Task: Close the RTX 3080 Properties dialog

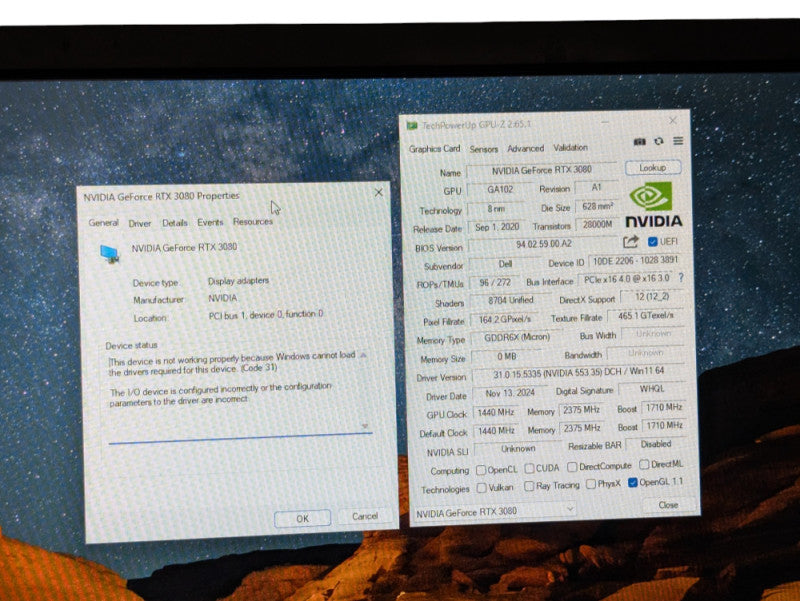Action: tap(379, 192)
